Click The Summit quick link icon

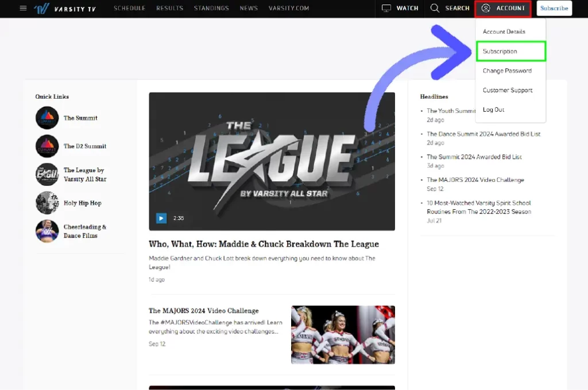[x=47, y=118]
